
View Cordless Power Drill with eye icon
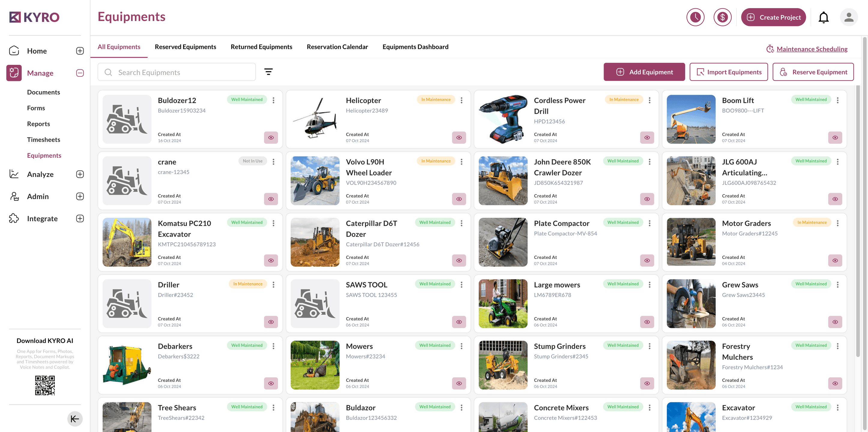647,137
